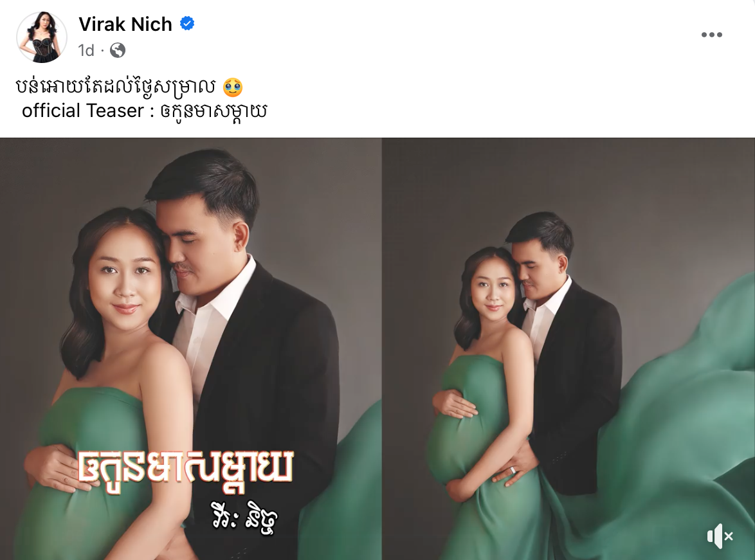
Task: Click the woman's face in the left panel
Action: [125, 282]
